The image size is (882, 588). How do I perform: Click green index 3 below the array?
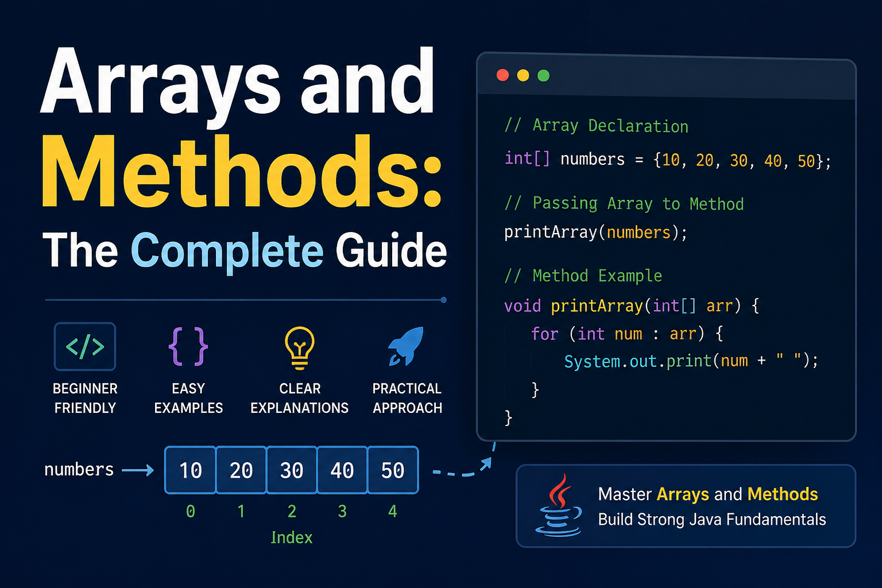(x=342, y=511)
